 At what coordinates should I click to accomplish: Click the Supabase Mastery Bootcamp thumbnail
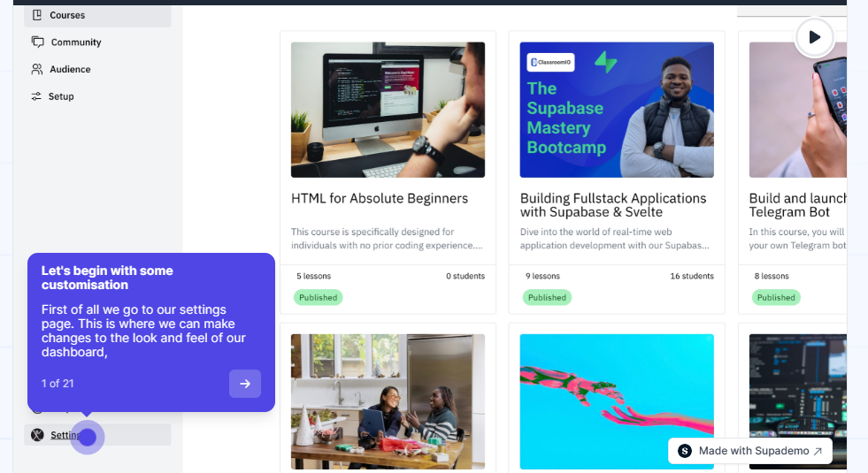pyautogui.click(x=617, y=111)
